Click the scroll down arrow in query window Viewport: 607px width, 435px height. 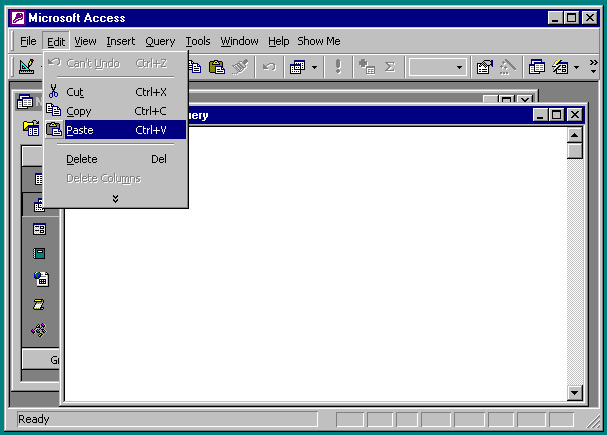coord(574,393)
